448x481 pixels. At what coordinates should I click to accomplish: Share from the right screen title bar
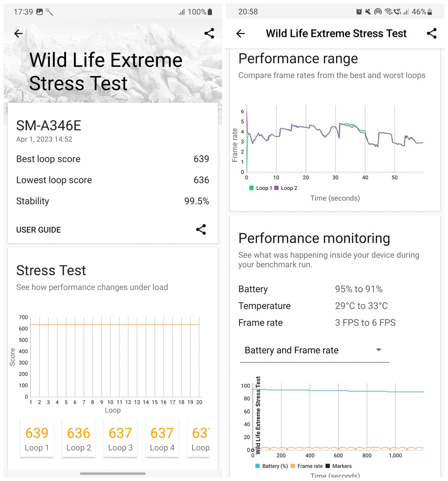(432, 34)
